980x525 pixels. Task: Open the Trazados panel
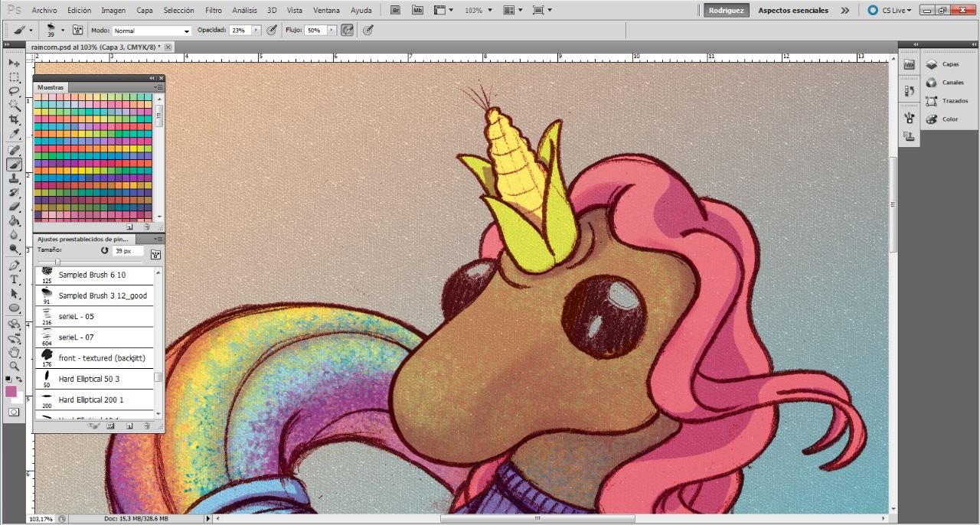pos(946,101)
